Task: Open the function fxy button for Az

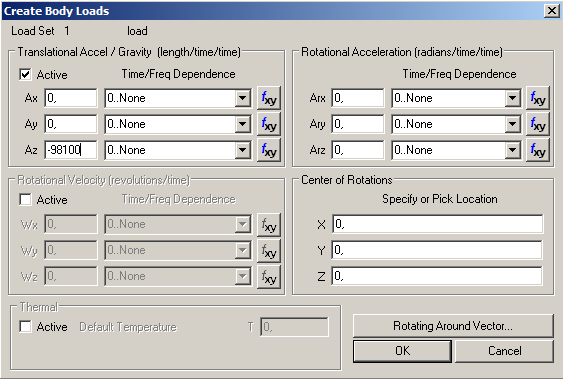Action: pyautogui.click(x=269, y=150)
